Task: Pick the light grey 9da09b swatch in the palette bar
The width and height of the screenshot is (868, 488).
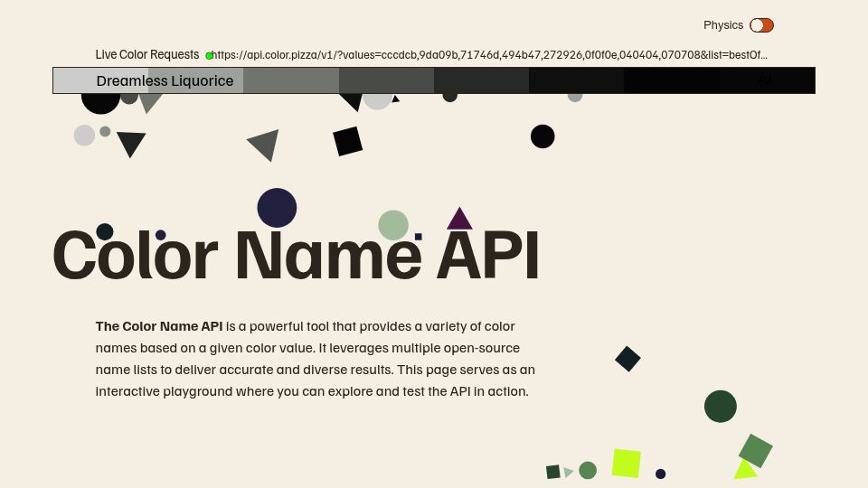Action: (x=196, y=80)
